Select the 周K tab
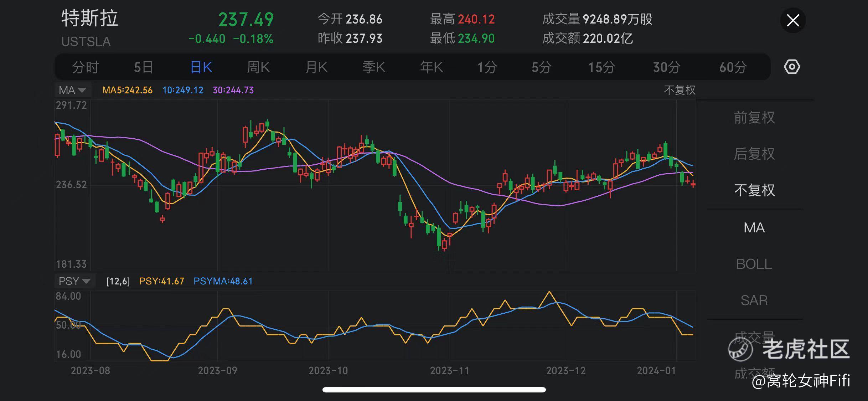The image size is (868, 401). 258,67
